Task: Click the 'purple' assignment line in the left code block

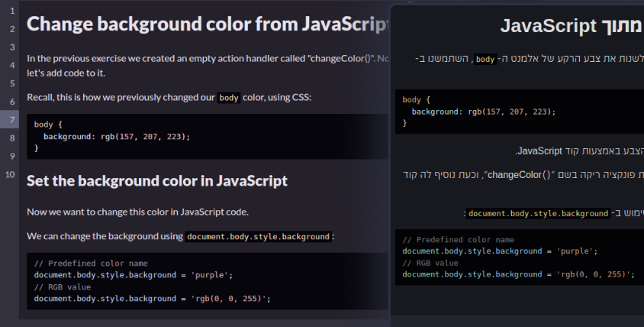Action: (134, 275)
